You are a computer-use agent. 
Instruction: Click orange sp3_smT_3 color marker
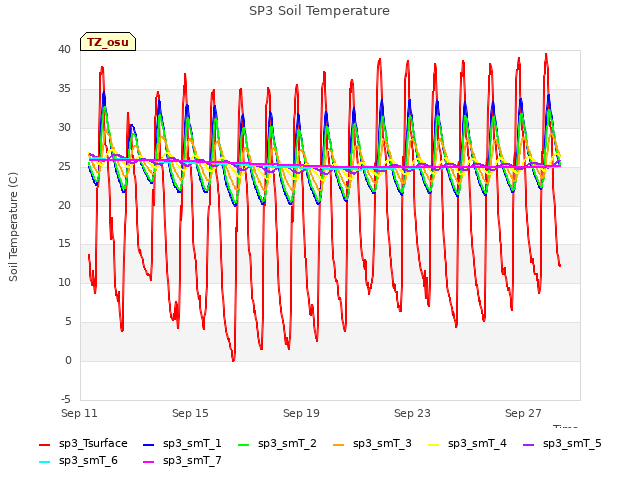(x=339, y=444)
